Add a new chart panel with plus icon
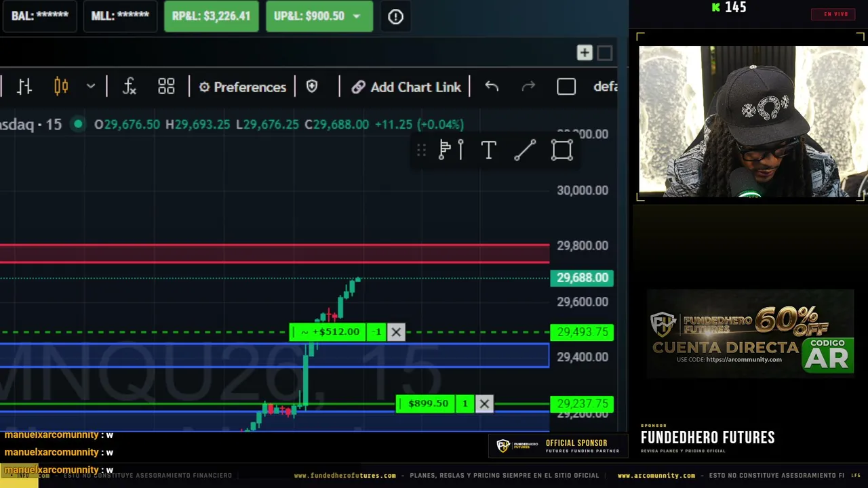This screenshot has width=868, height=488. (x=584, y=53)
